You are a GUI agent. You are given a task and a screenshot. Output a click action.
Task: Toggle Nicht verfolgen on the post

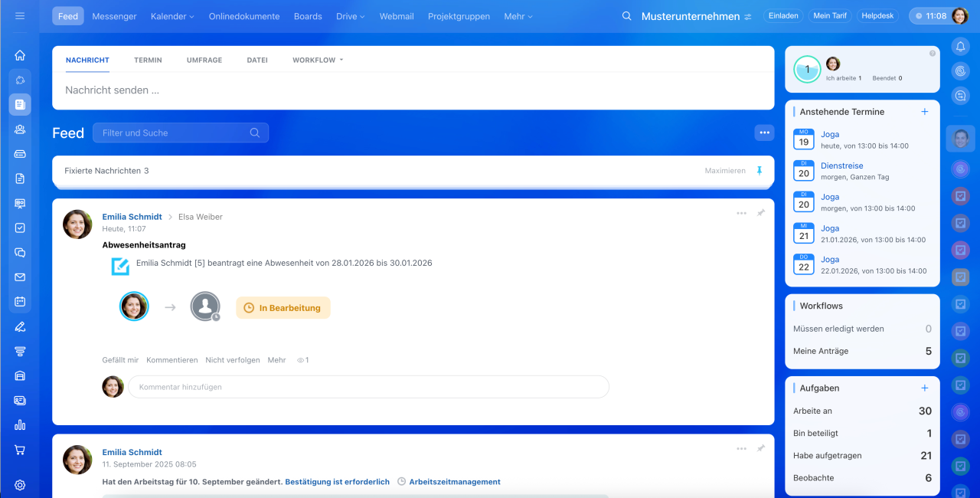click(x=232, y=360)
